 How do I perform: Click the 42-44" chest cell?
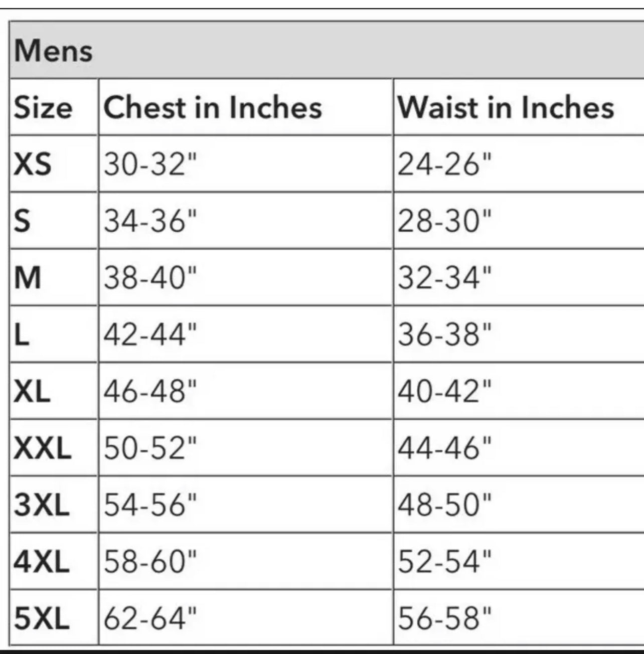[150, 335]
